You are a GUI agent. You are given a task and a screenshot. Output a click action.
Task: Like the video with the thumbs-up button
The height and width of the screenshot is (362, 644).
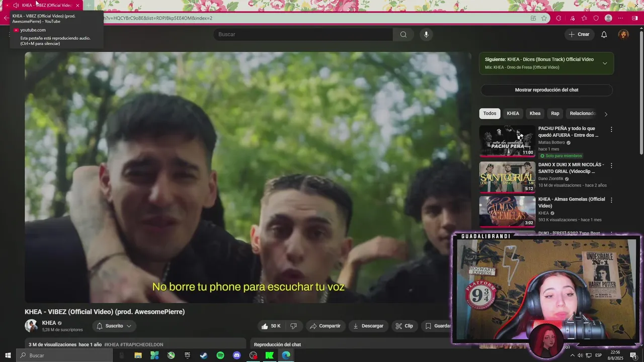[271, 326]
